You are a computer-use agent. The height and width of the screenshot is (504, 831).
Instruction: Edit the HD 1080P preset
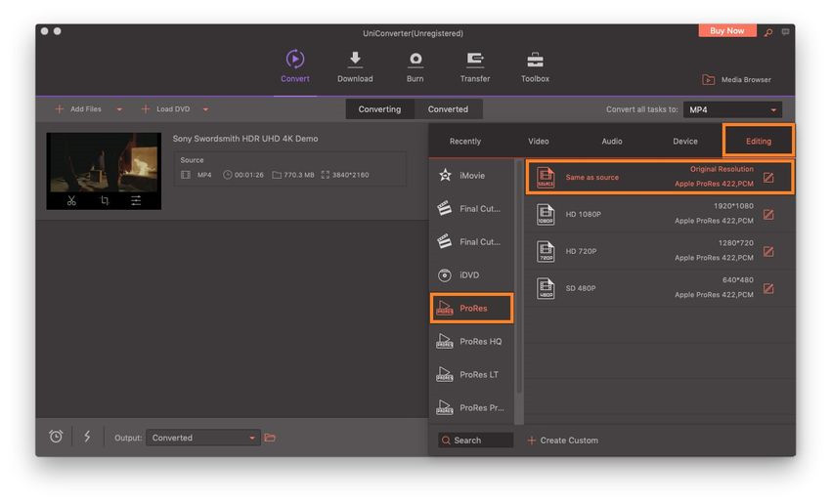pos(768,215)
